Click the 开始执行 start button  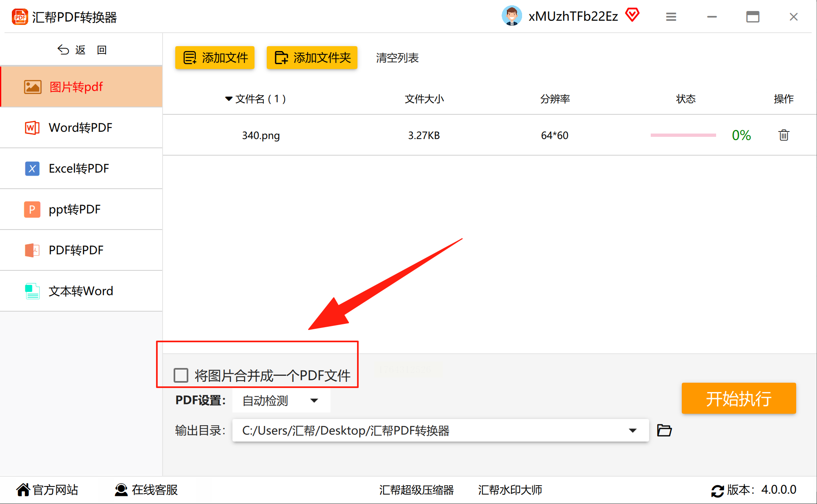pyautogui.click(x=739, y=398)
